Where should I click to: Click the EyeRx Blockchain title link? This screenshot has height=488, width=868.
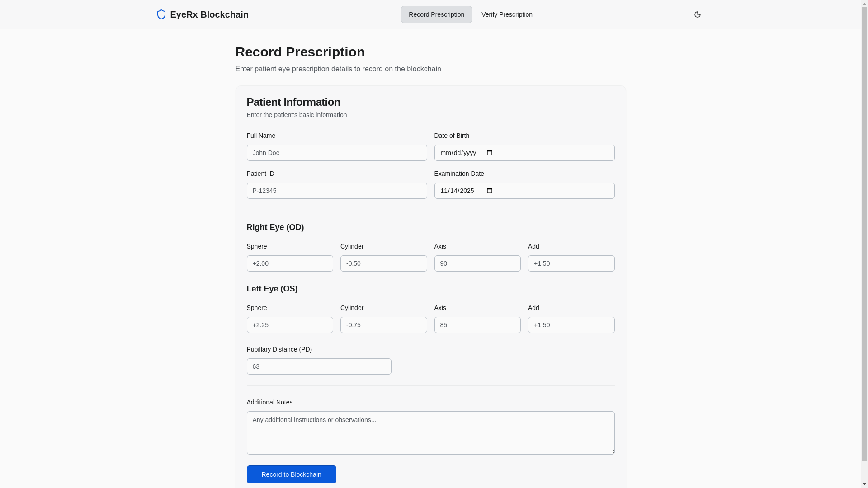(209, 14)
